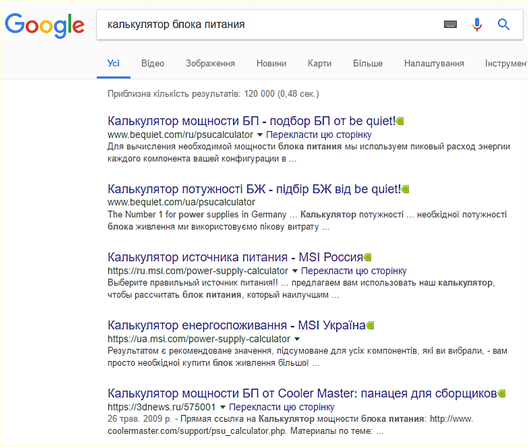The height and width of the screenshot is (447, 528).
Task: Open Калькулятор источника питания - MSI Россия link
Action: coord(235,257)
